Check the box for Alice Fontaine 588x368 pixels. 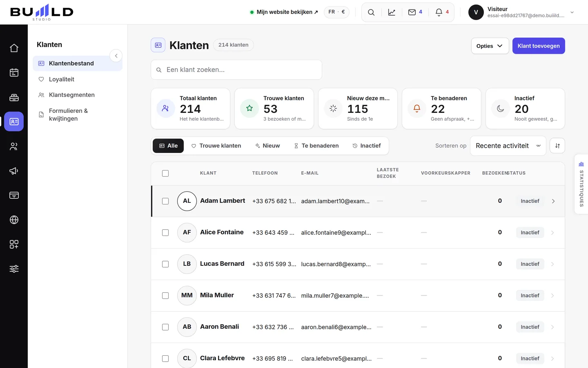click(x=165, y=233)
